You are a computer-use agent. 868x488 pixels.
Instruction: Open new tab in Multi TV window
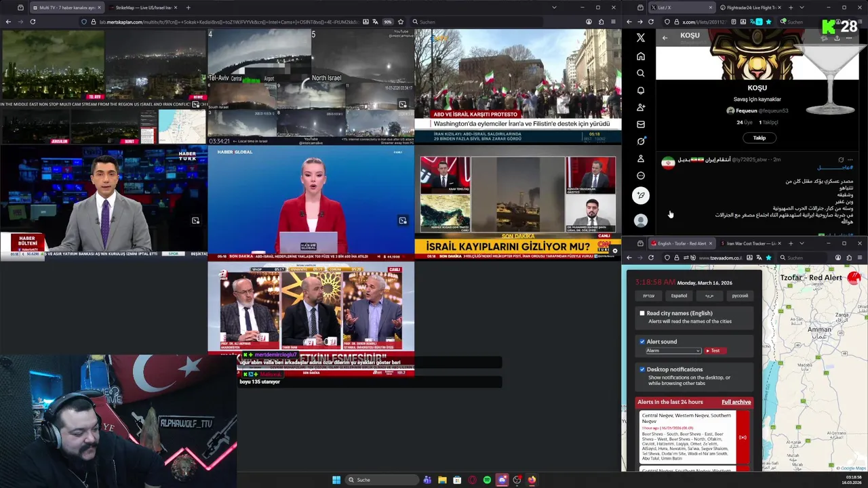click(188, 7)
